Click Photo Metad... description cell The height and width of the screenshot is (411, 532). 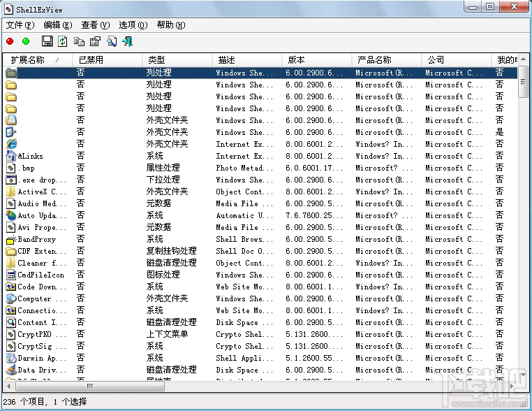[244, 168]
